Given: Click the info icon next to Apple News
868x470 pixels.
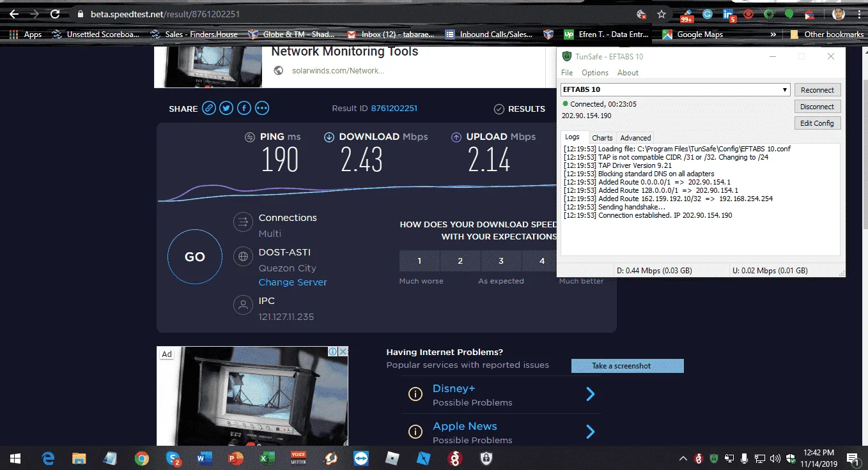Looking at the screenshot, I should [415, 432].
